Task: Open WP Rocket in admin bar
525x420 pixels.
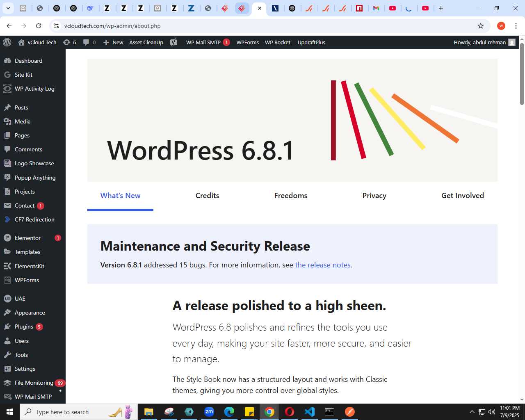Action: click(x=277, y=42)
